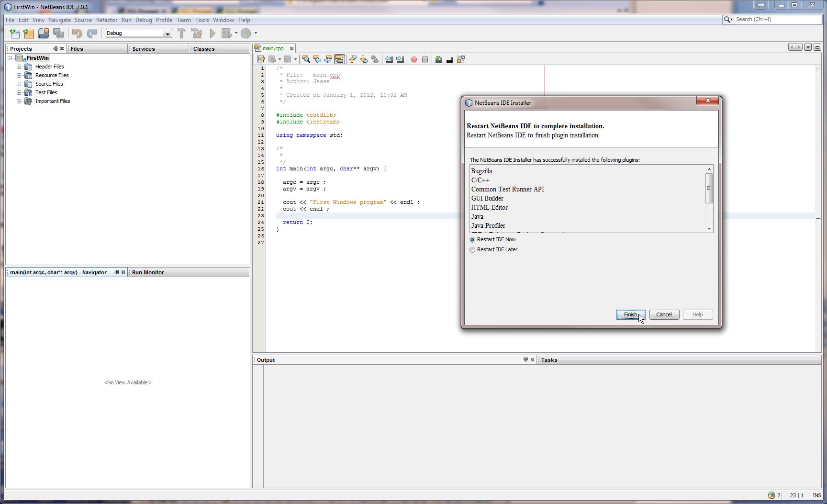Image resolution: width=827 pixels, height=504 pixels.
Task: Click the Uncomment lines icon
Action: point(450,59)
